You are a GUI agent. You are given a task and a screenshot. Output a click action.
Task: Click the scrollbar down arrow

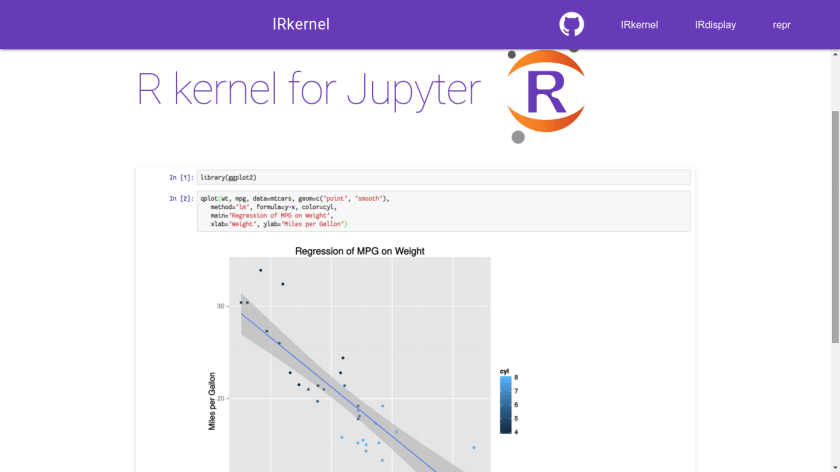[835, 468]
